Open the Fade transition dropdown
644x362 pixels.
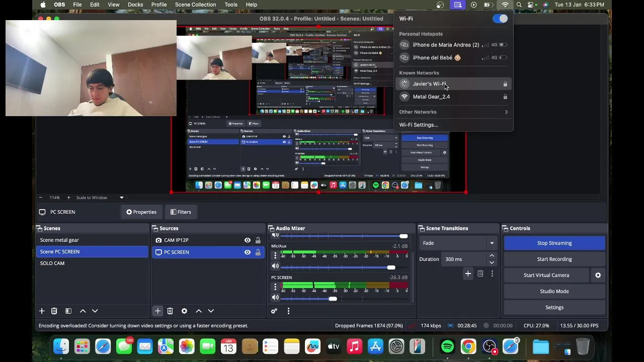tap(458, 243)
